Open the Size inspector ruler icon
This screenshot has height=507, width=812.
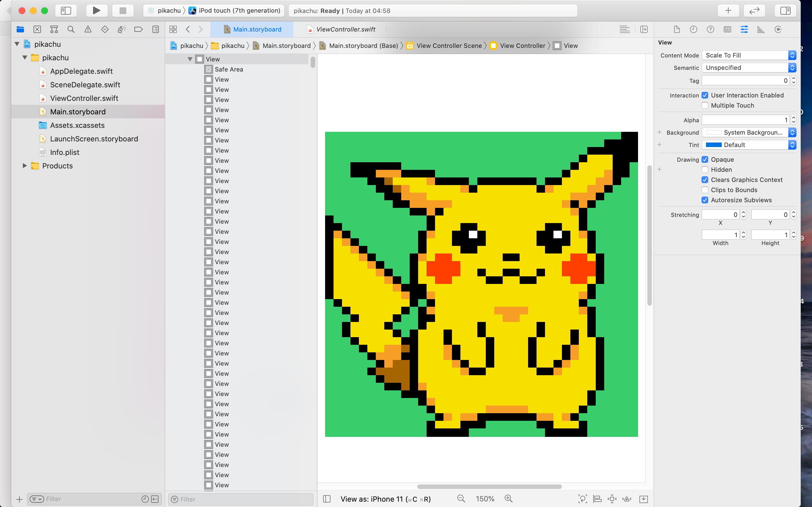tap(761, 30)
